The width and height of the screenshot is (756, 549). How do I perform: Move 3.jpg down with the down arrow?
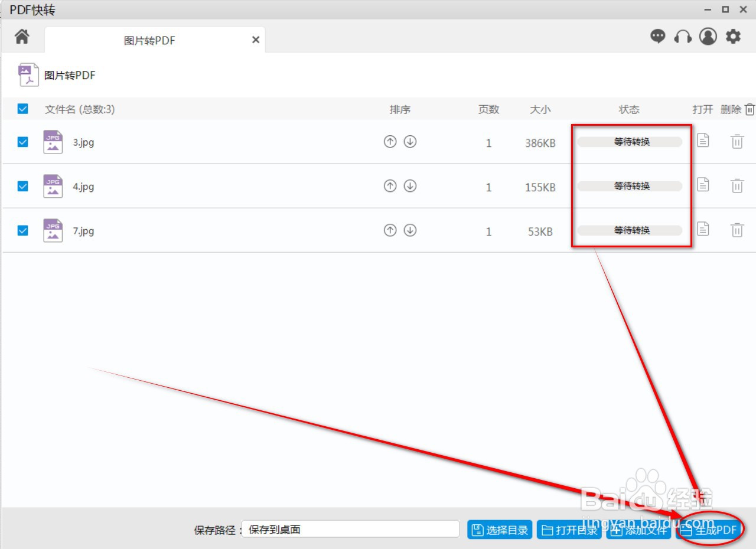(x=410, y=142)
